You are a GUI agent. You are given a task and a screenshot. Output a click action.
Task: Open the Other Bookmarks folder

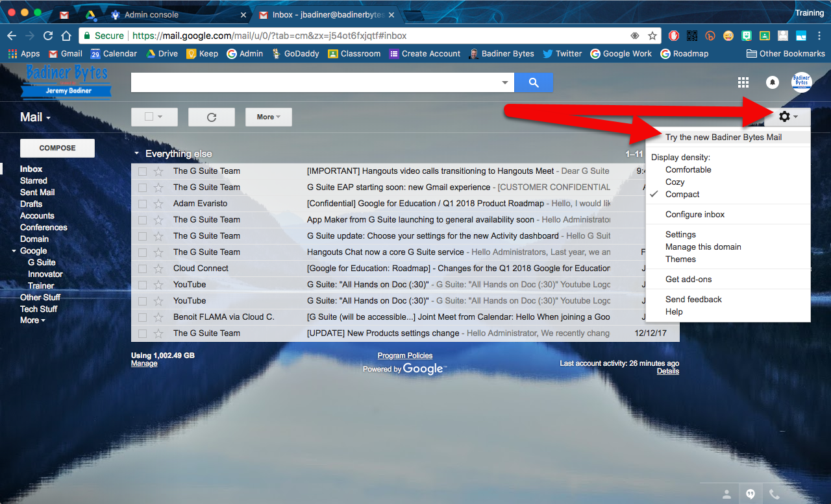(786, 54)
